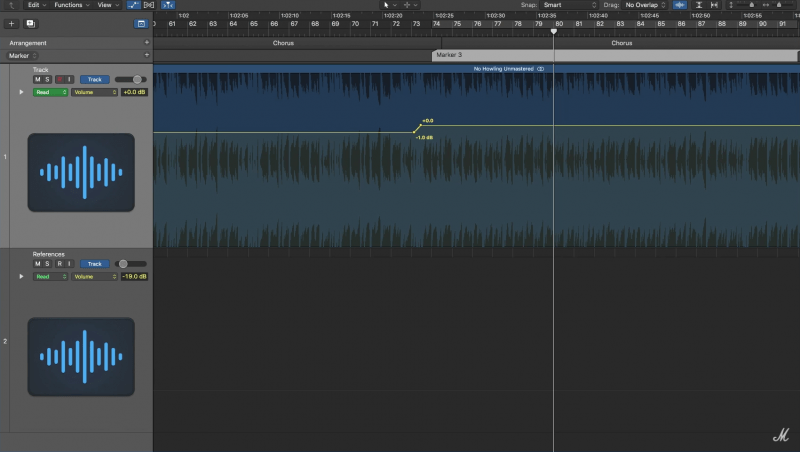Screen dimensions: 800x452
Task: Add a new track with the plus button
Action: click(11, 23)
